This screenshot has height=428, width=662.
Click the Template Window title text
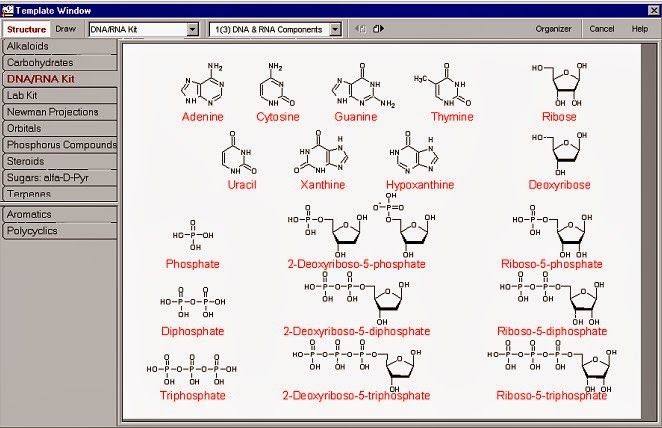(53, 11)
